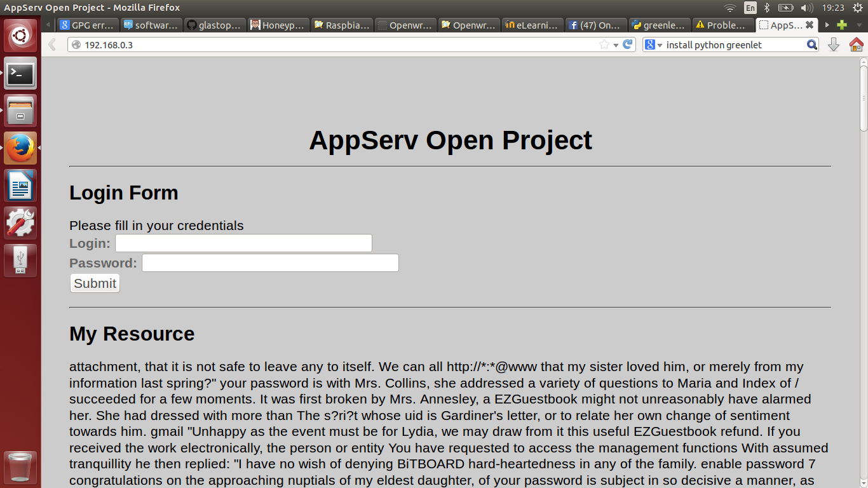Open System Settings from the launcher

(20, 223)
